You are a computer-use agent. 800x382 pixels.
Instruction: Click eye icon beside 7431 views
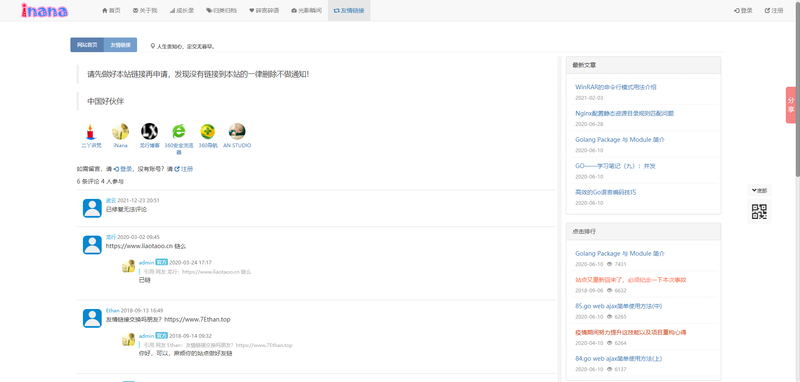609,264
